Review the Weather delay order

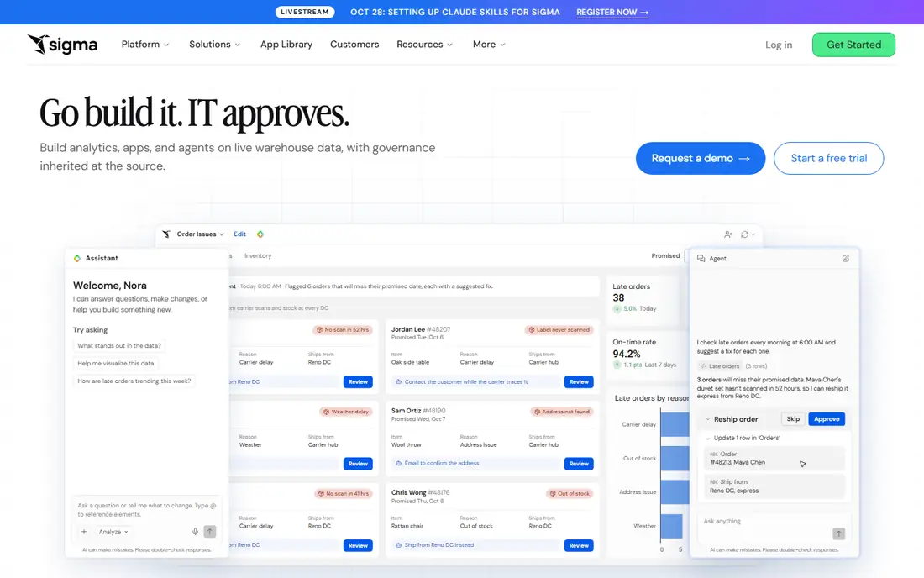click(x=358, y=464)
